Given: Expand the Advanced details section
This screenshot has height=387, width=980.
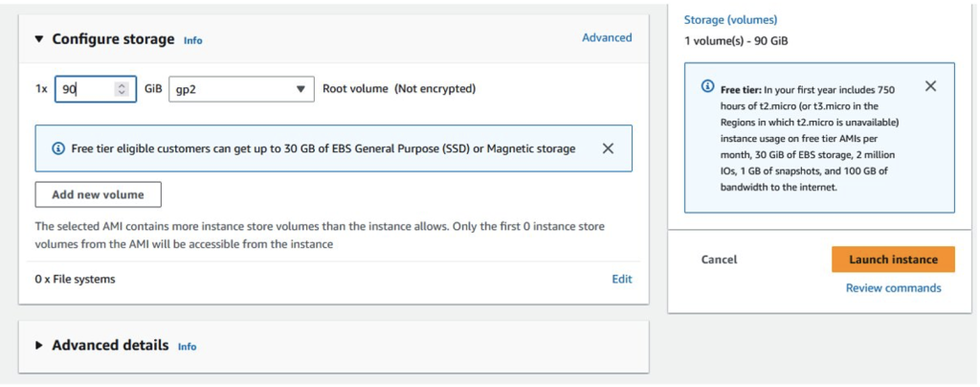Looking at the screenshot, I should pyautogui.click(x=39, y=345).
